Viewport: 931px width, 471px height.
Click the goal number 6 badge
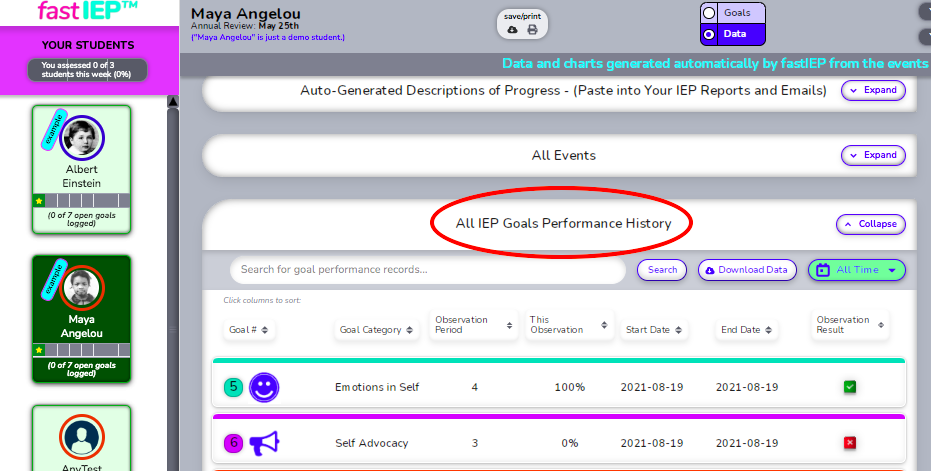click(x=233, y=443)
